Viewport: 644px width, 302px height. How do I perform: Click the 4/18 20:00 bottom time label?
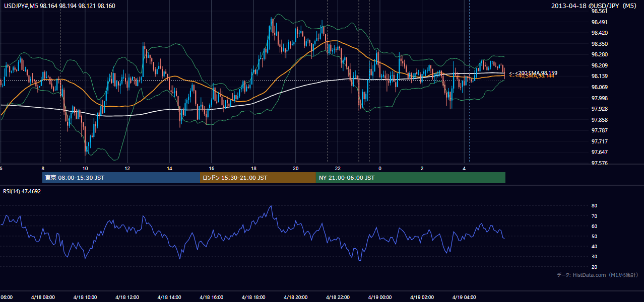pos(295,297)
